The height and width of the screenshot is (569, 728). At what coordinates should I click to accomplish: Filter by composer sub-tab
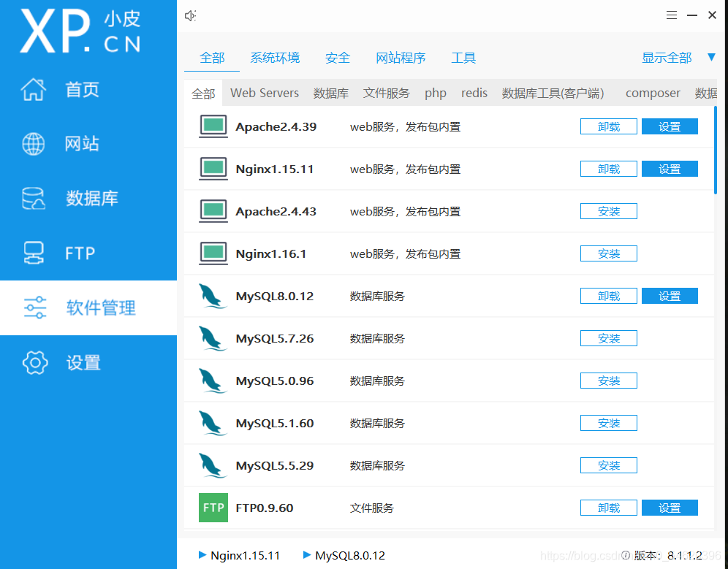(653, 93)
